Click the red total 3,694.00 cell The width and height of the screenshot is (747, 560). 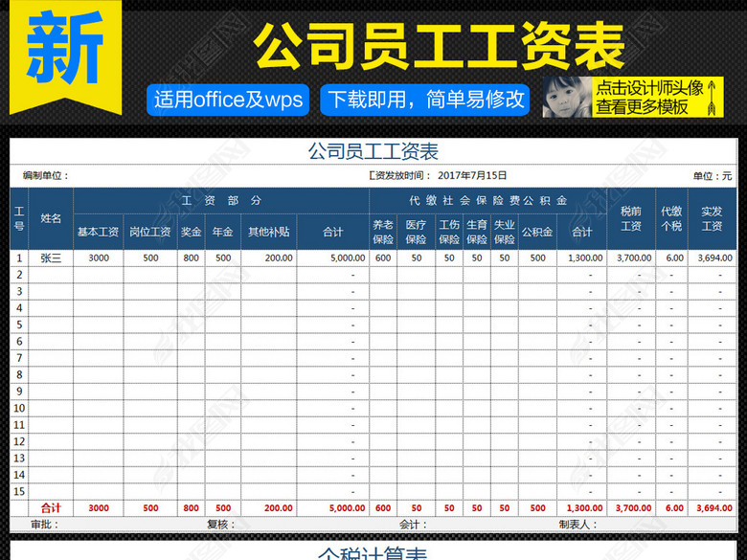(712, 508)
